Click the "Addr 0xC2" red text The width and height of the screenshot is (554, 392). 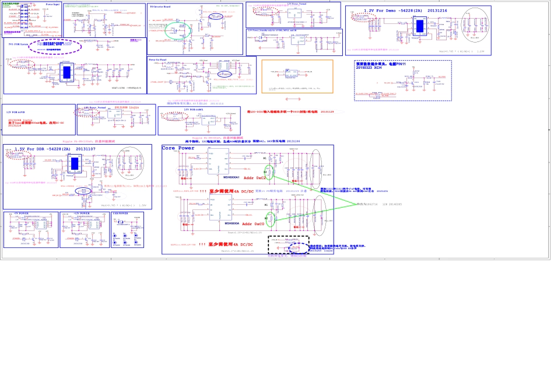(x=254, y=177)
